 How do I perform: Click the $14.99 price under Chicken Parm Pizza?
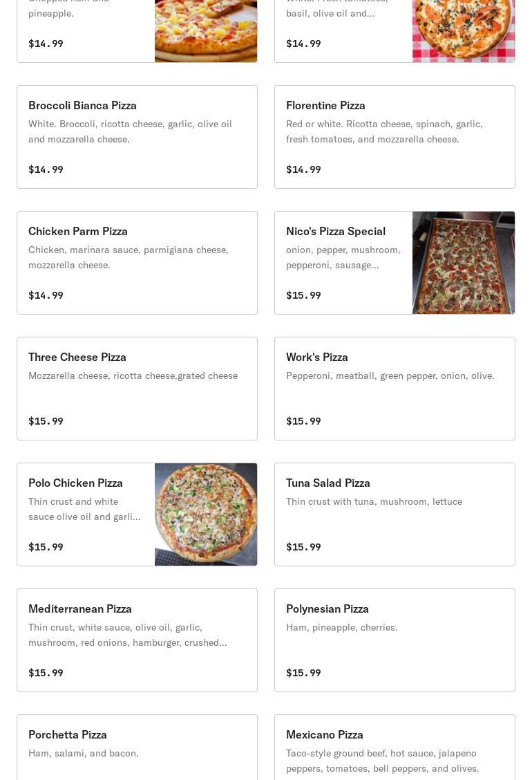46,295
